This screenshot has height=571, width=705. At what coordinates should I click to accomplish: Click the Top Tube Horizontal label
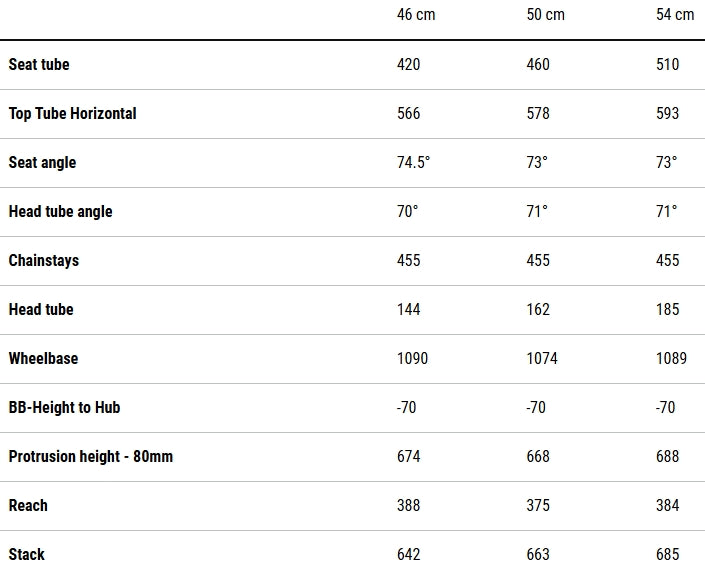click(72, 113)
